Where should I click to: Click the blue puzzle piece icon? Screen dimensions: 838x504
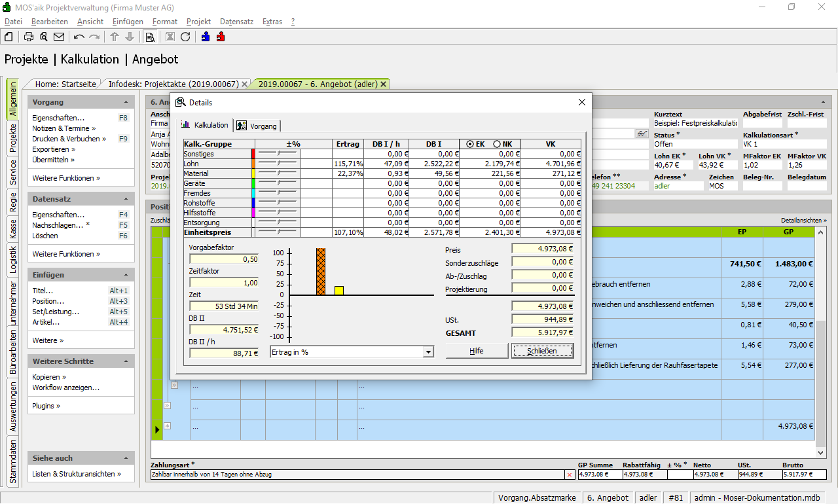pyautogui.click(x=206, y=37)
